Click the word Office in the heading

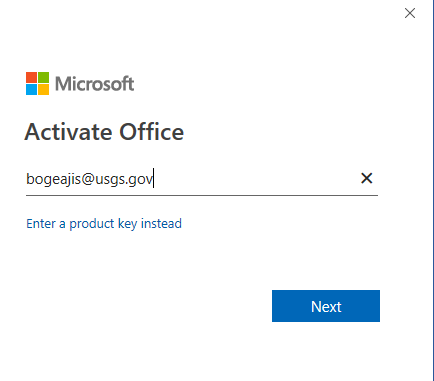[152, 132]
